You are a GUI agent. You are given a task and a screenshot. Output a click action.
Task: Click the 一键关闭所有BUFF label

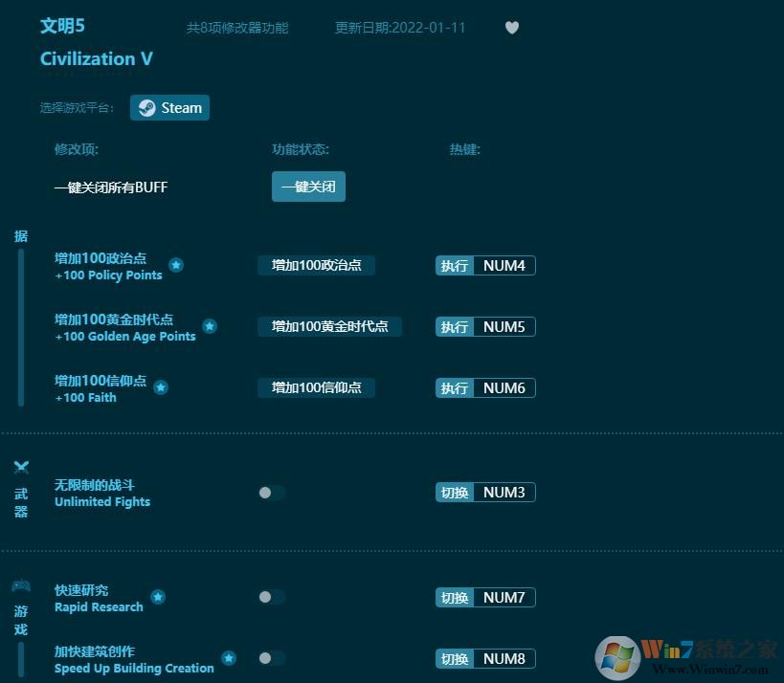click(111, 187)
